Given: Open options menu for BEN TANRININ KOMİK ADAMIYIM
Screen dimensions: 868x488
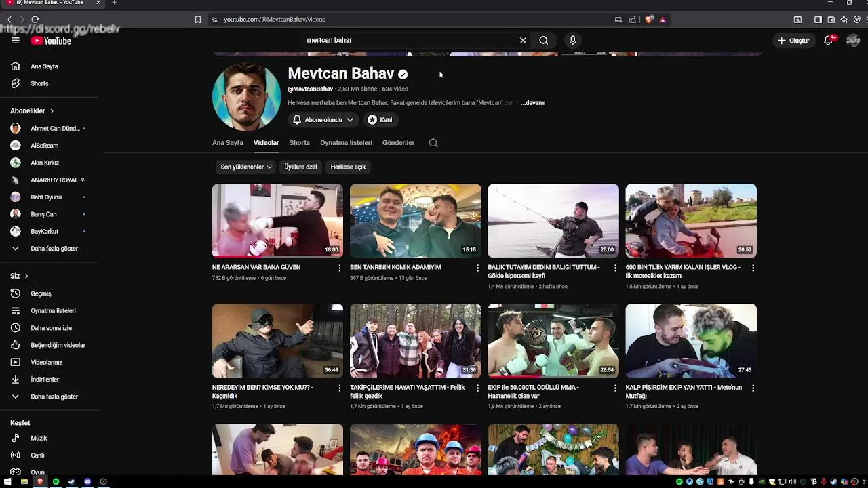Looking at the screenshot, I should 477,268.
